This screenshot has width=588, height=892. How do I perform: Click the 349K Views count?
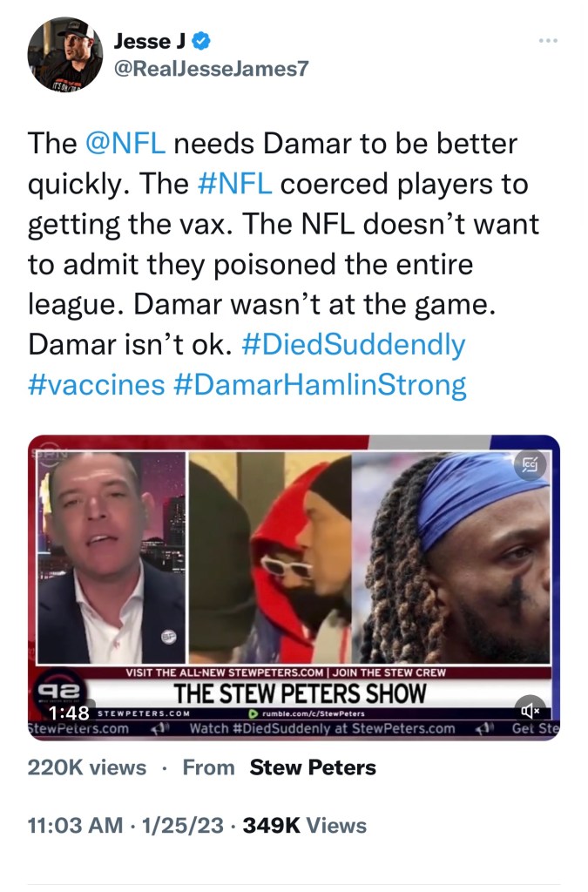coord(305,826)
